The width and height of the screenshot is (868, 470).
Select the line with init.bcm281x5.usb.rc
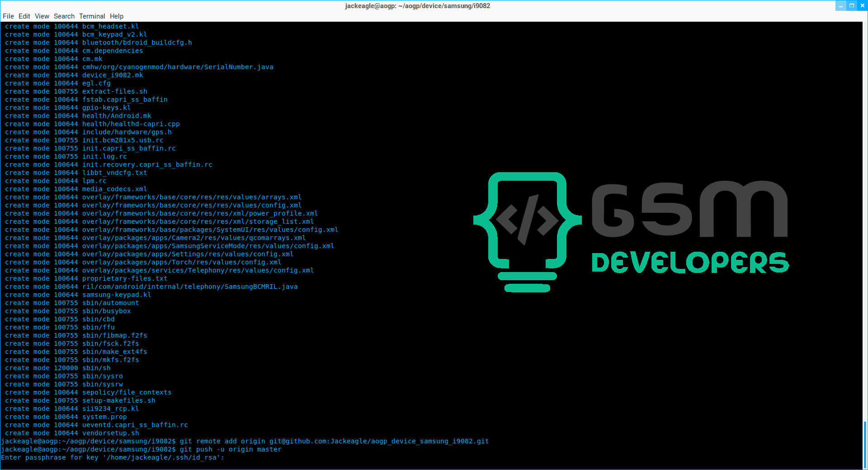pos(84,141)
